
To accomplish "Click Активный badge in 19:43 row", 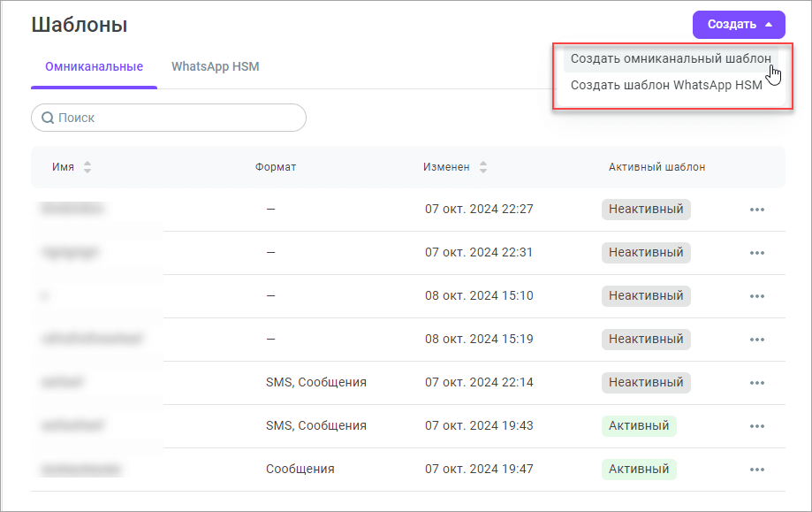I will coord(639,426).
